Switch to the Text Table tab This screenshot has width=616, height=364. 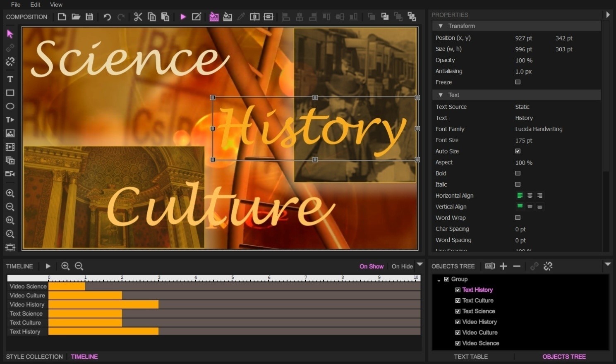(471, 357)
